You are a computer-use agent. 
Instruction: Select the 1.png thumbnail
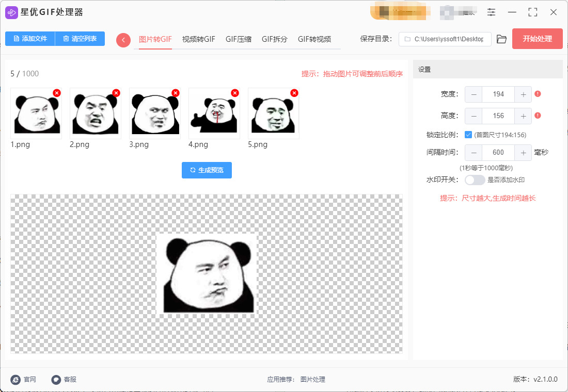[36, 113]
